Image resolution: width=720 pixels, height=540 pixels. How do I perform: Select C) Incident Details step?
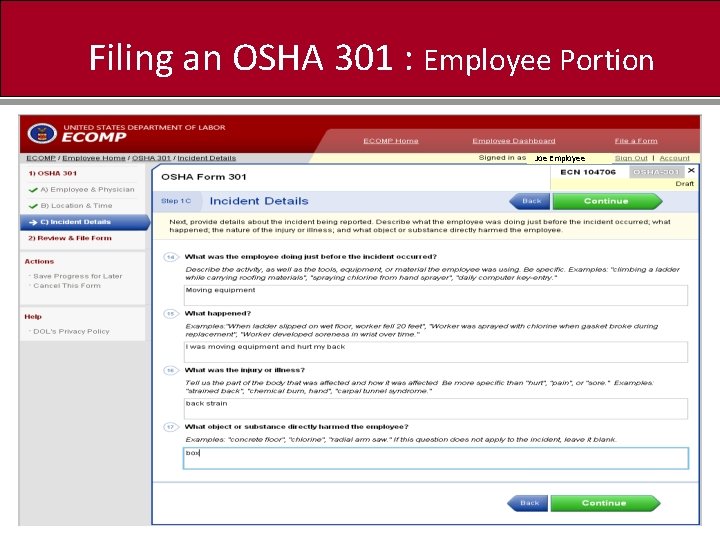tap(85, 222)
